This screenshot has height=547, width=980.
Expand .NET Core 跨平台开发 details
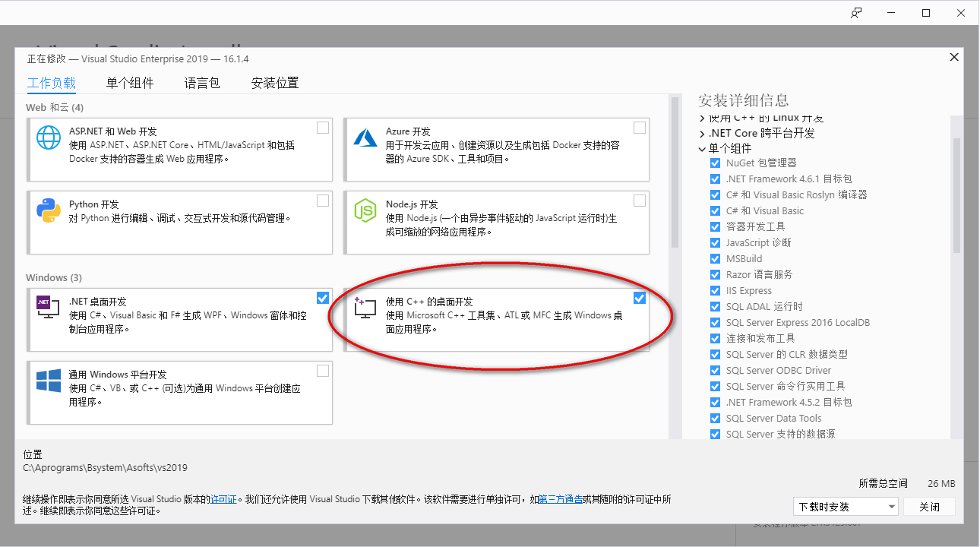[x=701, y=132]
